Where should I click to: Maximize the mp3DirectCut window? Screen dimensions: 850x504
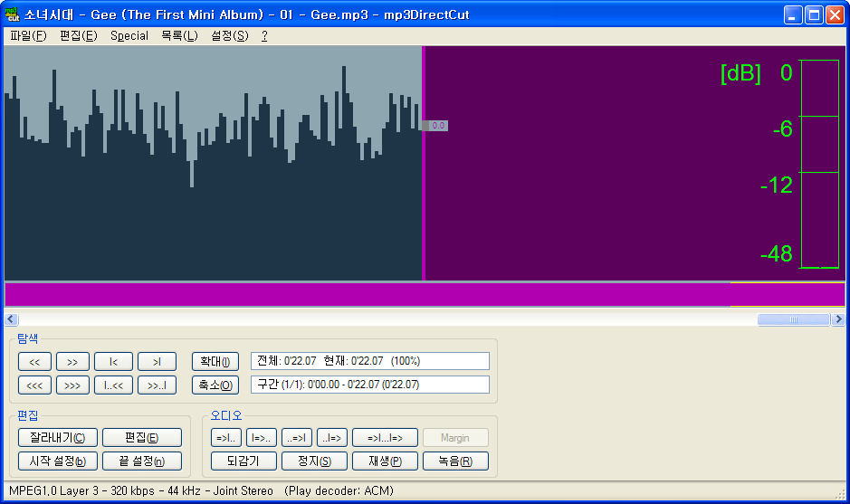tap(814, 15)
